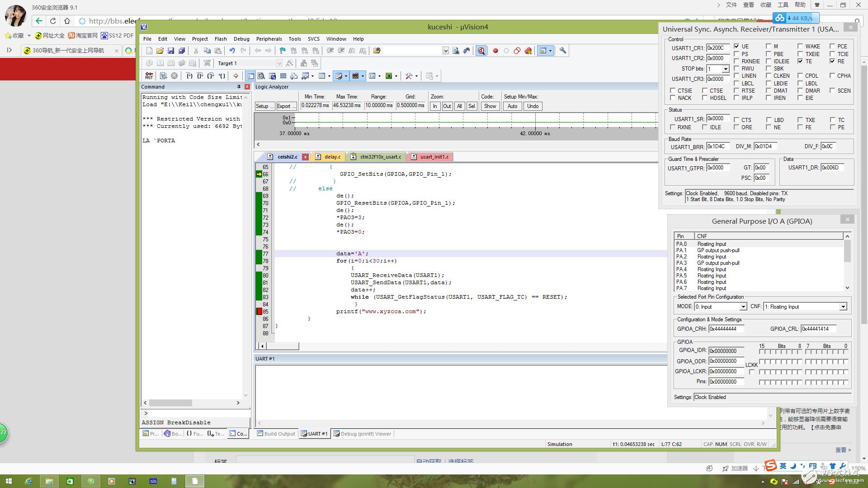Image resolution: width=868 pixels, height=488 pixels.
Task: Click the GPIOA_ODR value field
Action: coord(726,361)
